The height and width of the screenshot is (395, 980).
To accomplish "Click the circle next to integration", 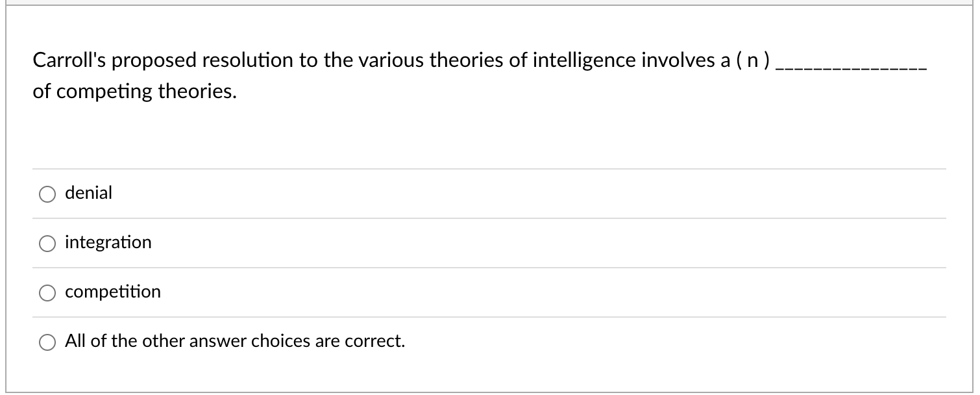I will [x=47, y=243].
